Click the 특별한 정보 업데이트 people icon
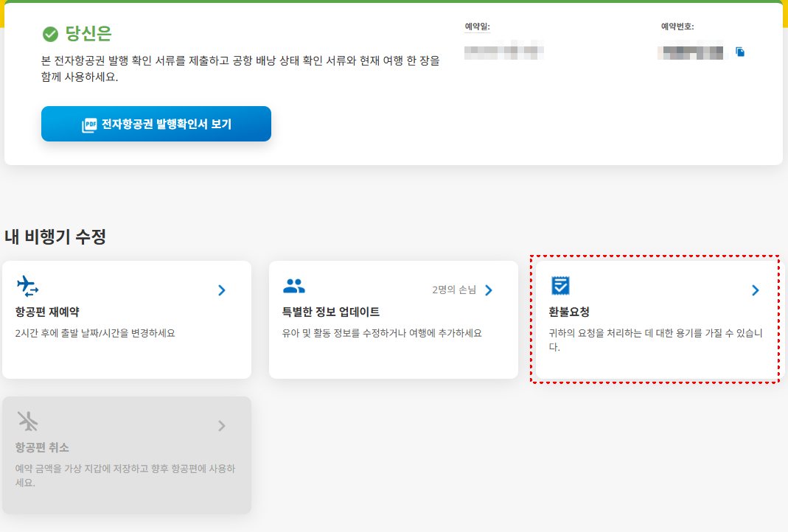Image resolution: width=788 pixels, height=532 pixels. click(294, 286)
